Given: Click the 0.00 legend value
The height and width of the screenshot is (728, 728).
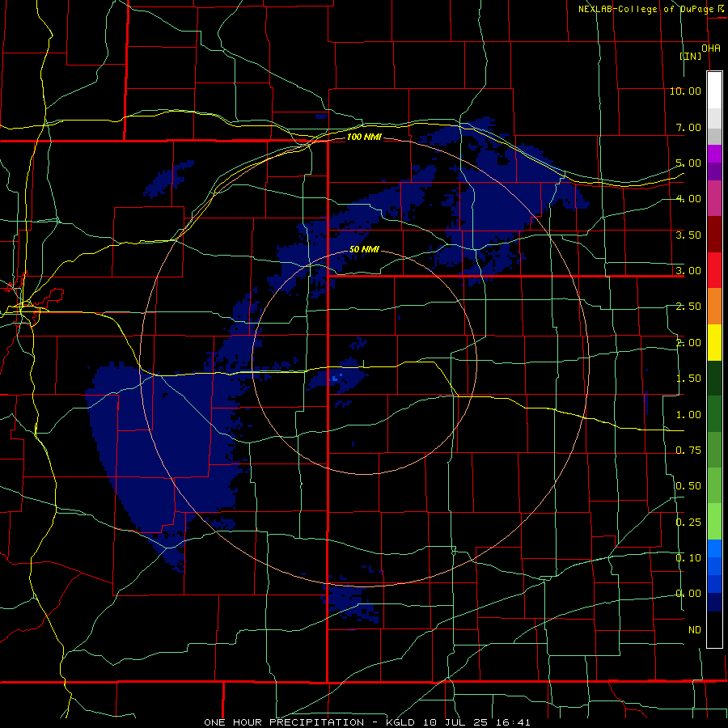Looking at the screenshot, I should 688,594.
